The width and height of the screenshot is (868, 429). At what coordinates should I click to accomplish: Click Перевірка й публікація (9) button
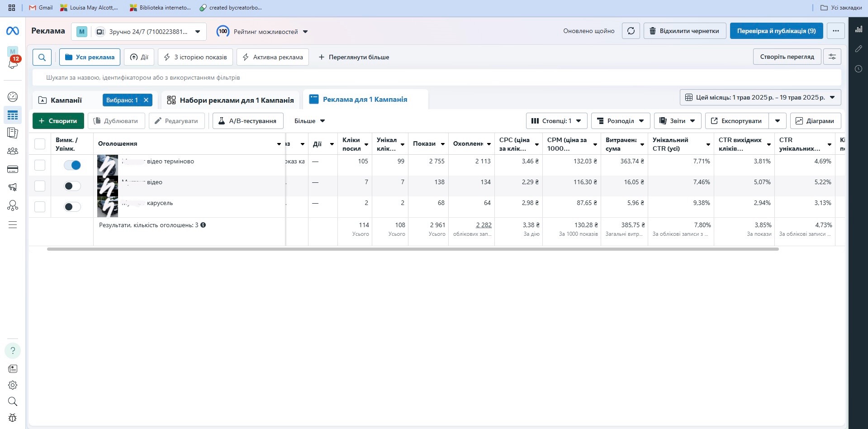pyautogui.click(x=776, y=31)
